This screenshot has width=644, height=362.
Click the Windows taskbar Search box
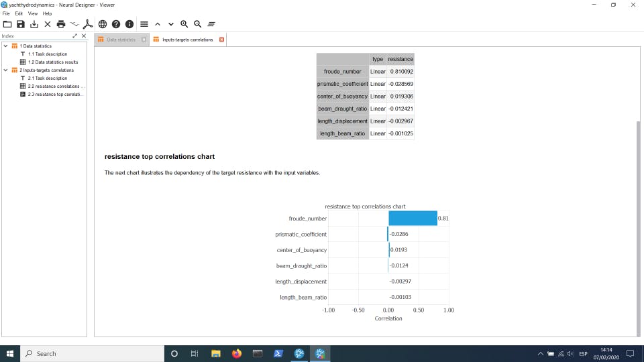click(93, 353)
